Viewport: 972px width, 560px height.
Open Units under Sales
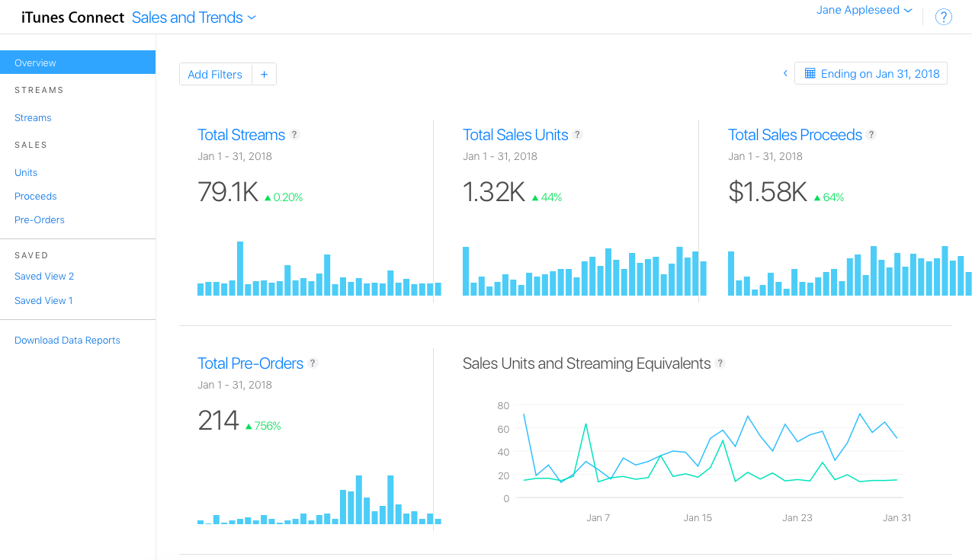[x=26, y=172]
